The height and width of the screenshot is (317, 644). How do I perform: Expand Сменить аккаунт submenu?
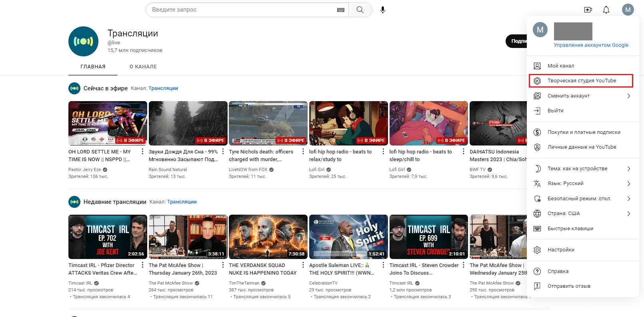(x=629, y=96)
